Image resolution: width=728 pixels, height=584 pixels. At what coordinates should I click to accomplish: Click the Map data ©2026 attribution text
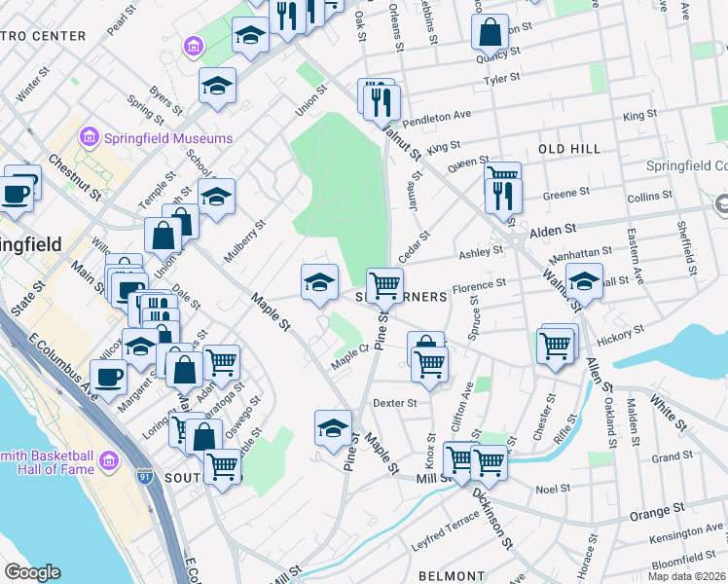[687, 577]
